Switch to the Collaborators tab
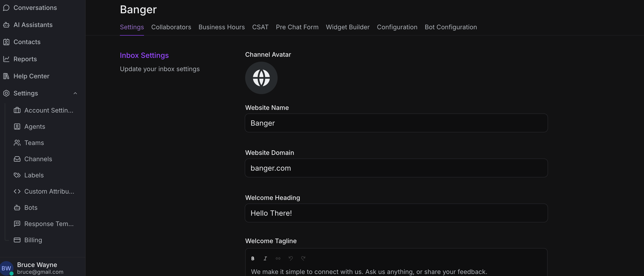Image resolution: width=644 pixels, height=276 pixels. point(171,27)
